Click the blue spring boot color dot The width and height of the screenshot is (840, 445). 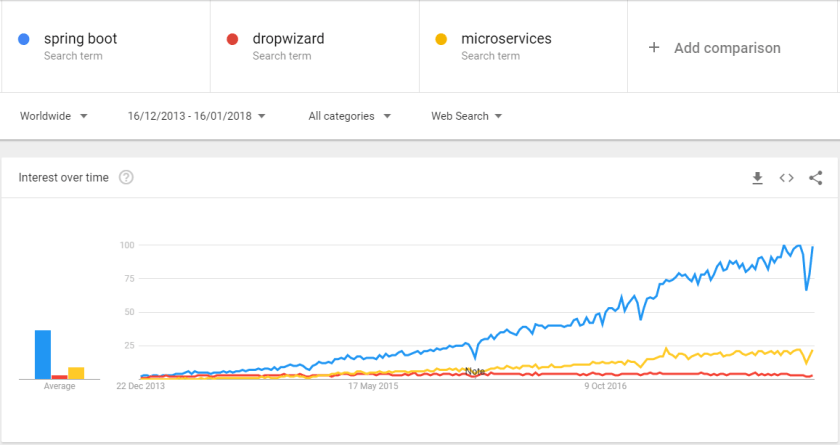point(23,40)
